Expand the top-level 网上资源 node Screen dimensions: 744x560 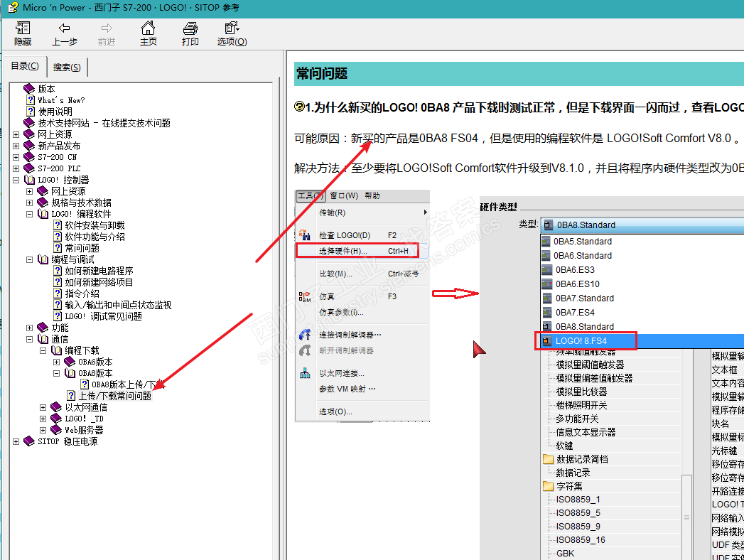16,134
